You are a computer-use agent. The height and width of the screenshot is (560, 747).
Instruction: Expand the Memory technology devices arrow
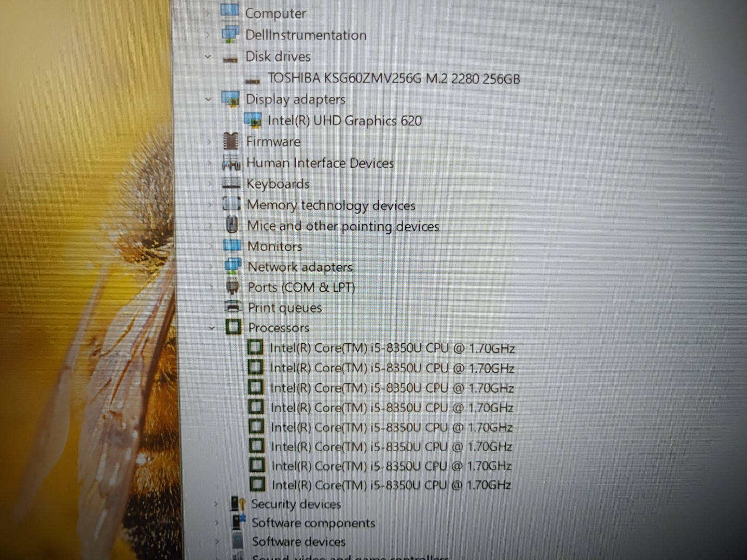210,204
